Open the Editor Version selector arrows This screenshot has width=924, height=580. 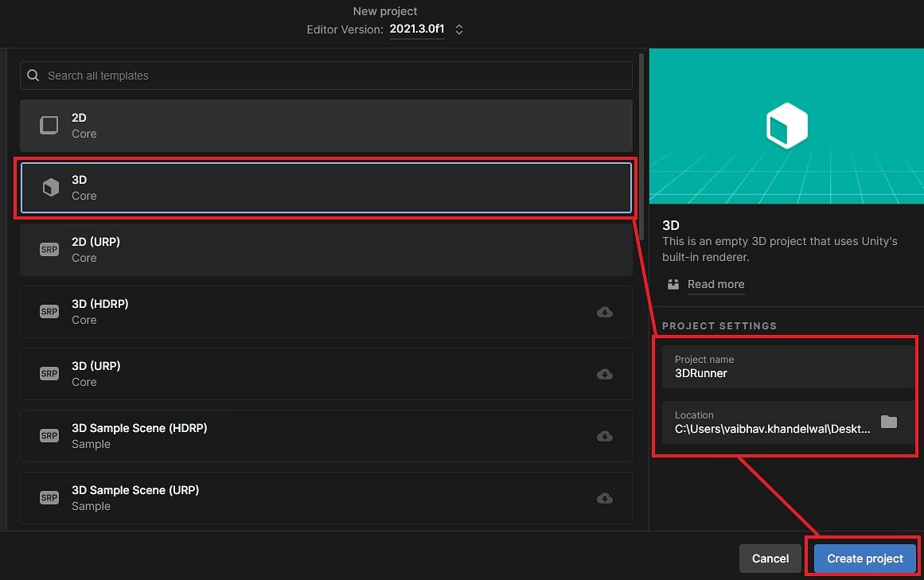(459, 29)
